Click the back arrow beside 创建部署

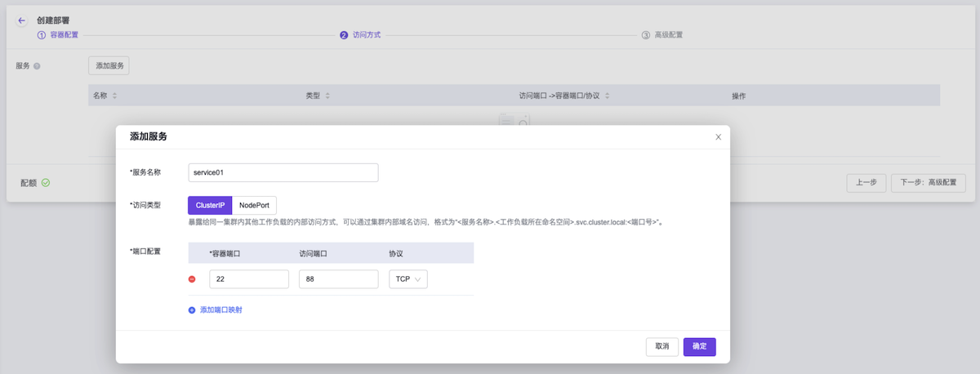coord(22,20)
